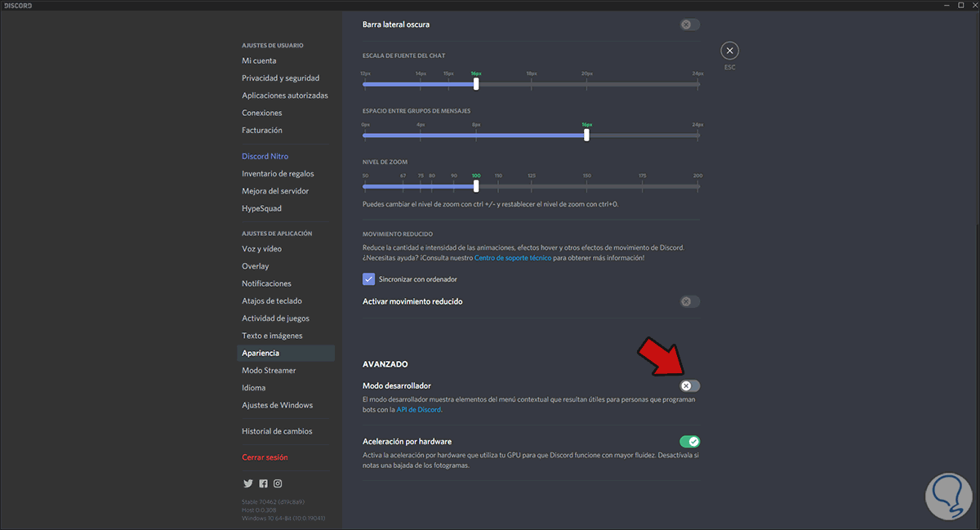
Task: Click the message group spacing slider handle
Action: [586, 135]
